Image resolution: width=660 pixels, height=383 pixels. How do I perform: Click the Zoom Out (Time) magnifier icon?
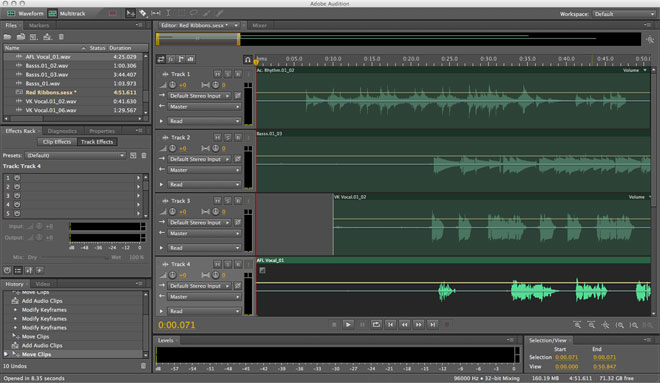(591, 324)
